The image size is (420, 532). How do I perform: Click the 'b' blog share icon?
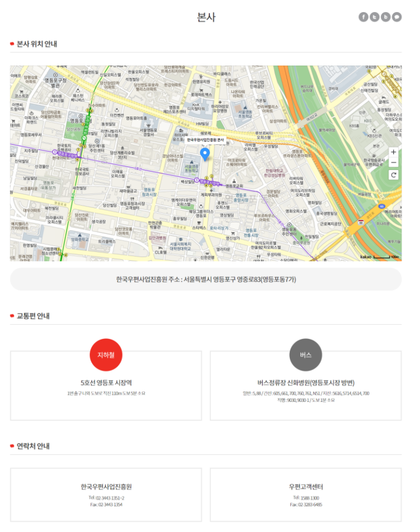pos(386,17)
